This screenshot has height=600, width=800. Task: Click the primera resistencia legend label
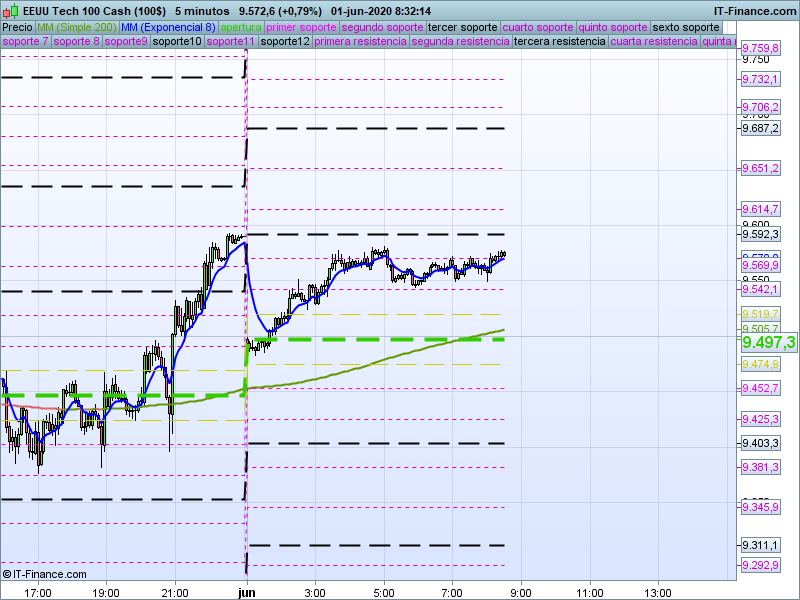(360, 41)
